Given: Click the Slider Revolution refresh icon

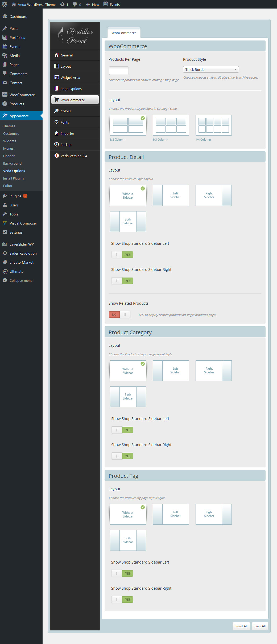Looking at the screenshot, I should 5,253.
